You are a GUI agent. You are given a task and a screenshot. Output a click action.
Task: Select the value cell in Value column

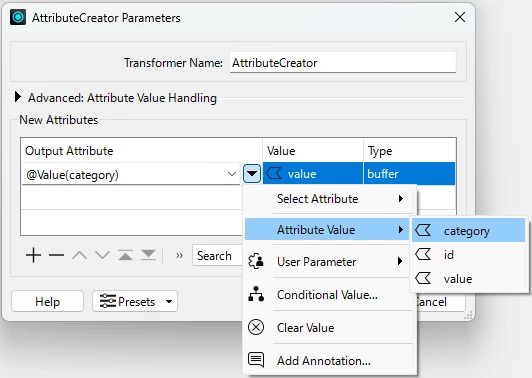(x=313, y=174)
